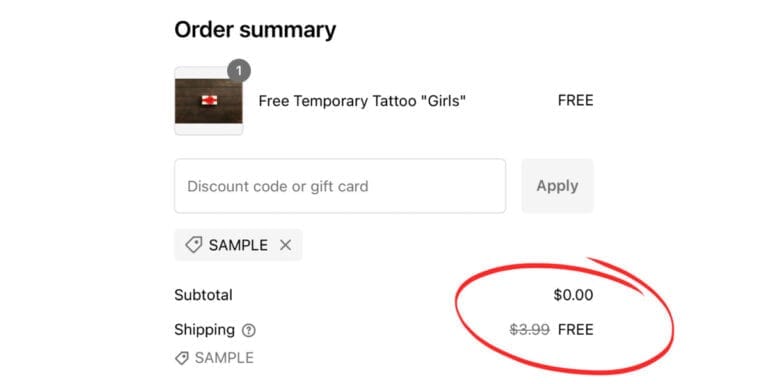Click the quantity badge showing 1
Screen dimensions: 768x384
point(239,72)
